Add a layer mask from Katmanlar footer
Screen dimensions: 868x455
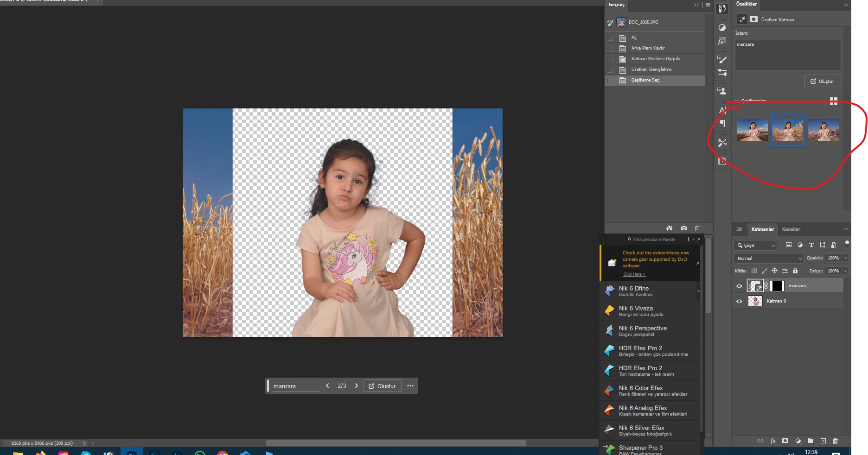(785, 441)
